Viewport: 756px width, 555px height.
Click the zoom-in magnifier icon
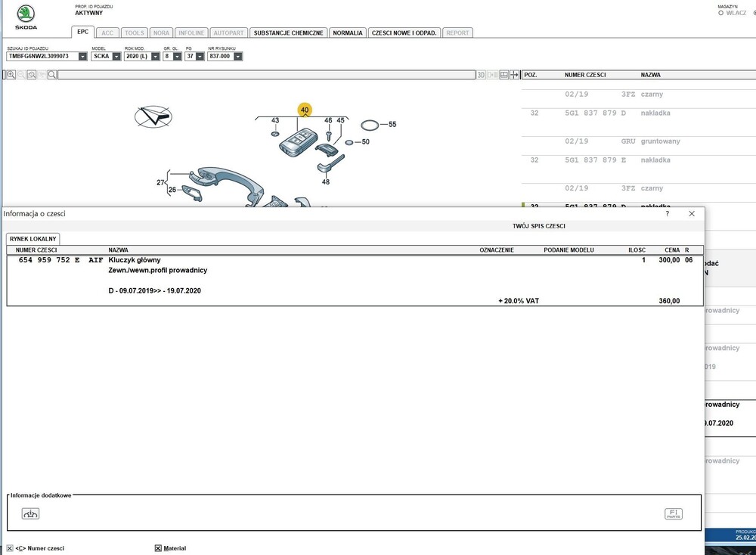tap(11, 75)
